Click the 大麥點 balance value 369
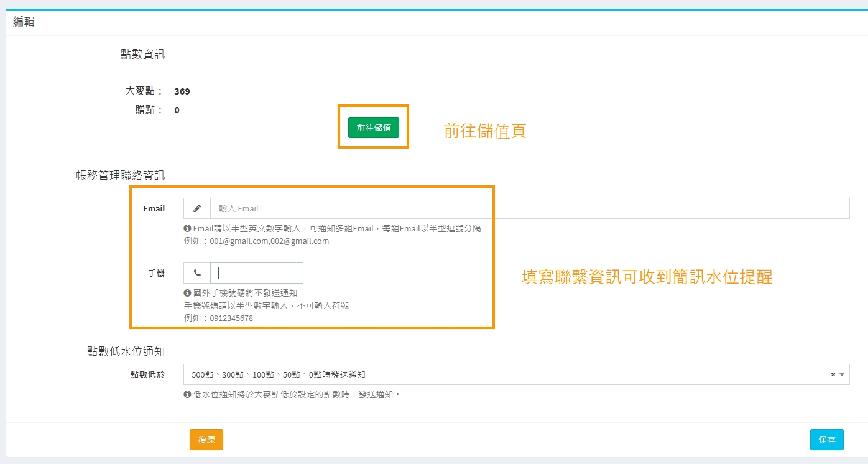The width and height of the screenshot is (868, 464). tap(182, 91)
